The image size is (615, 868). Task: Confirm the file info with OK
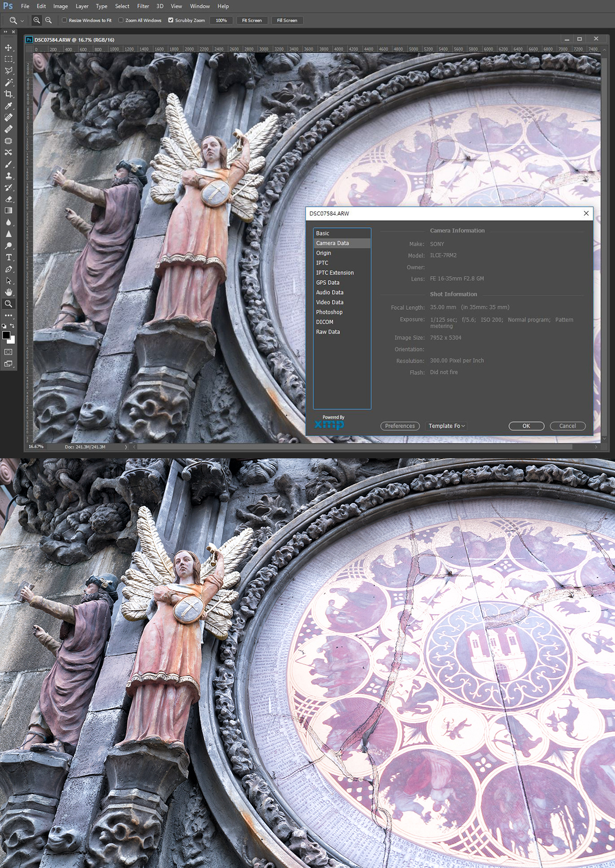click(526, 426)
